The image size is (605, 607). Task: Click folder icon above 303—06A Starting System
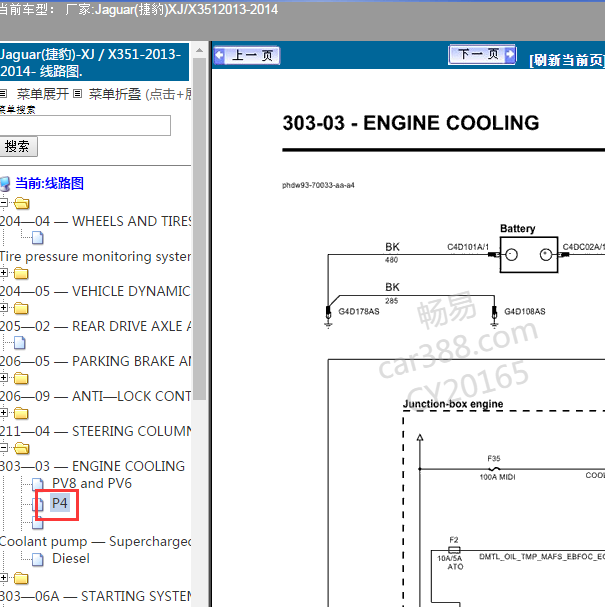click(21, 578)
